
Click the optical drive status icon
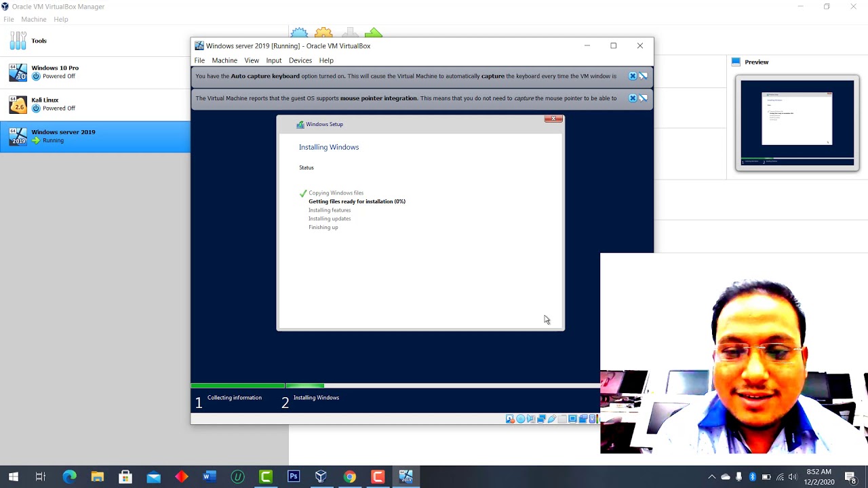tap(520, 419)
